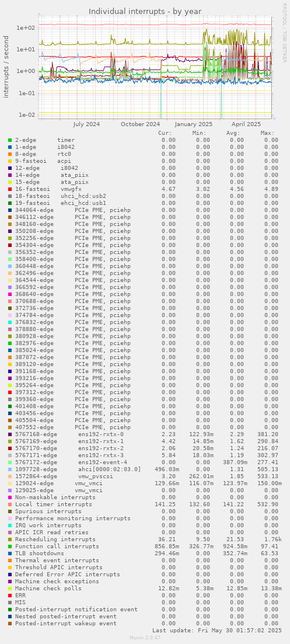Click the RRDTOOL / TOBI OETIKER vertical text
The image size is (290, 644).
[x=284, y=33]
